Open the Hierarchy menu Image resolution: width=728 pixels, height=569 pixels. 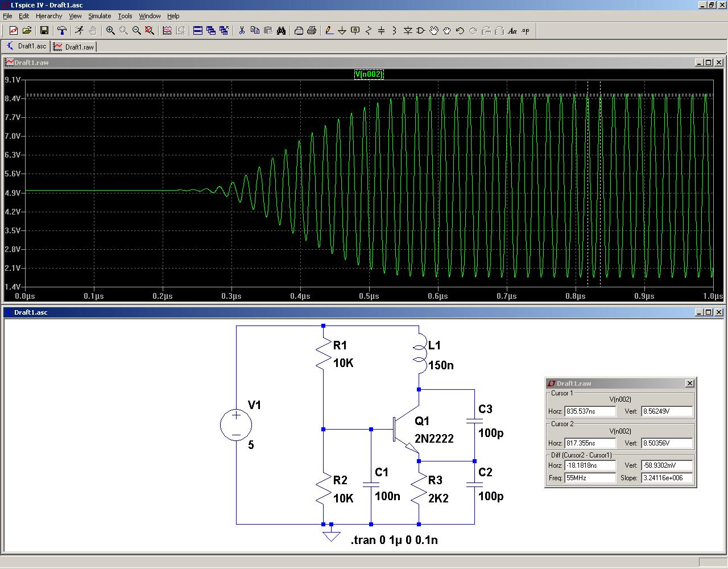[x=49, y=16]
